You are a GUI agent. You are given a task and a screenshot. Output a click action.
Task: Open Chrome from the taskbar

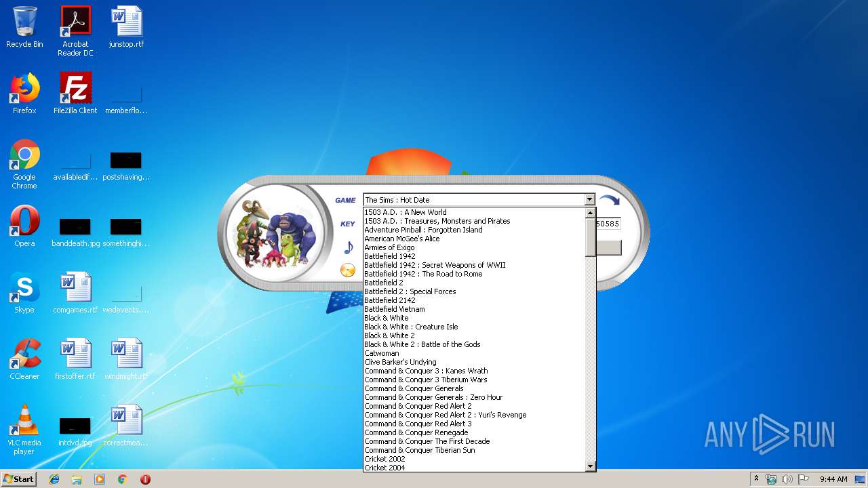[122, 479]
